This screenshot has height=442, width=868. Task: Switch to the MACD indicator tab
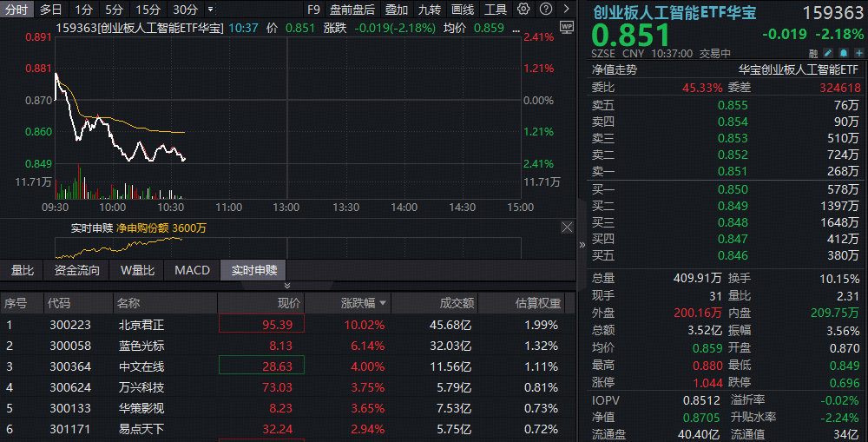coord(192,270)
